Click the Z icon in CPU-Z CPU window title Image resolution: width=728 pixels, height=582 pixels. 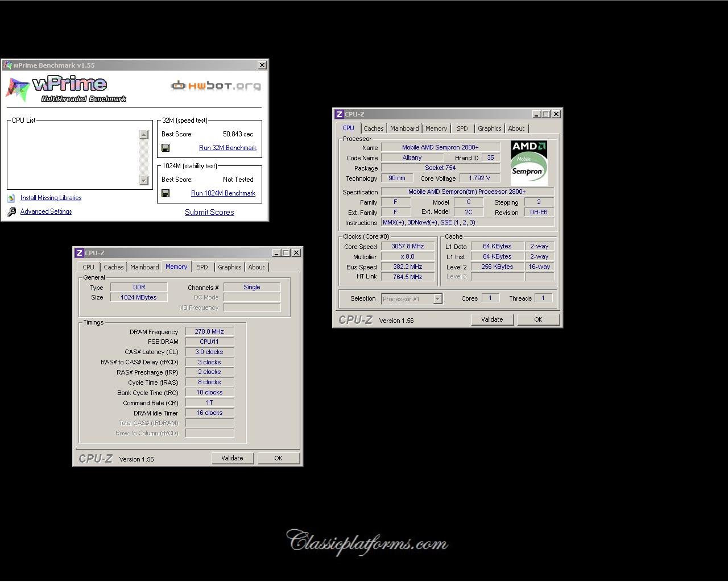coord(340,114)
